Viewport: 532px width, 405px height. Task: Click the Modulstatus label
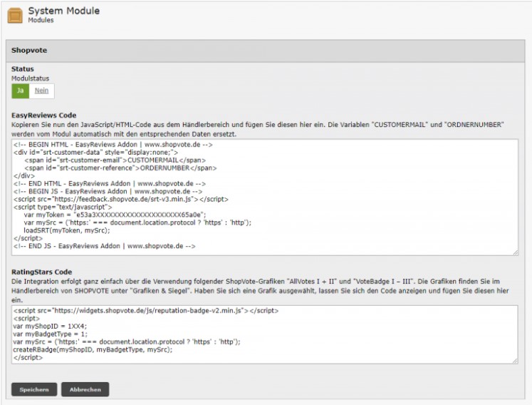tap(30, 78)
